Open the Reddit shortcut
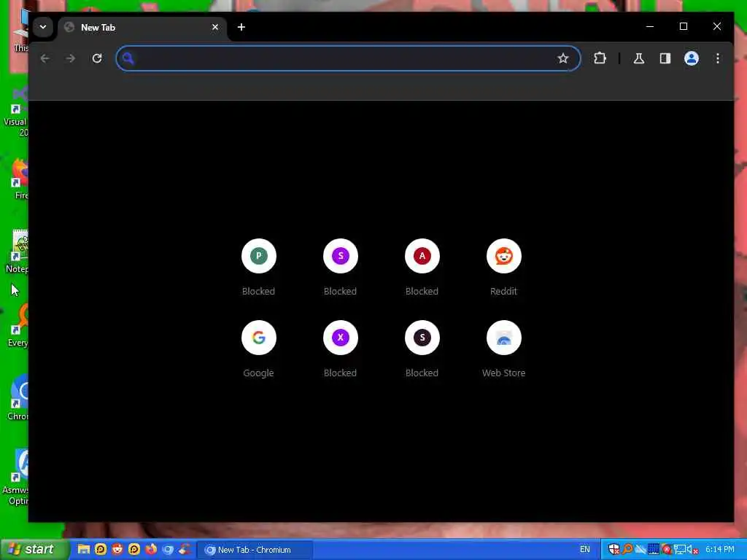The height and width of the screenshot is (560, 747). click(x=503, y=268)
